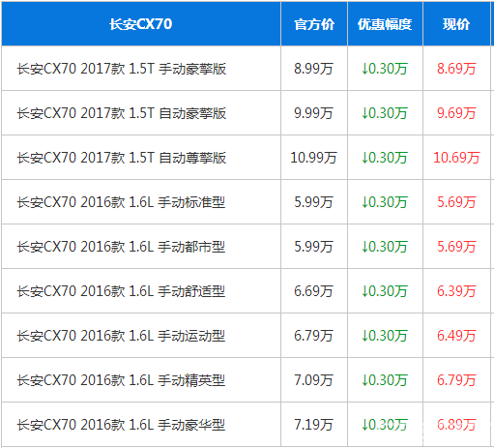Click current price 6.89万
This screenshot has height=448, width=494.
pos(456,425)
